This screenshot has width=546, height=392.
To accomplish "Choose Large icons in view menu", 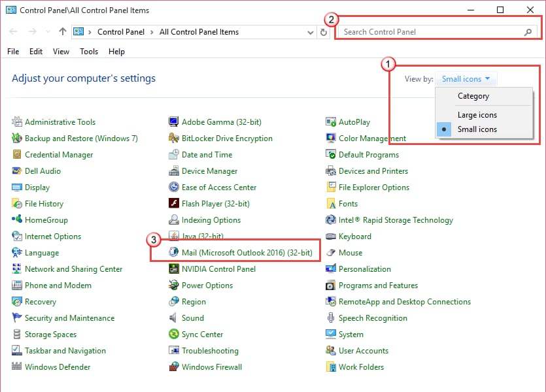I will click(x=477, y=115).
